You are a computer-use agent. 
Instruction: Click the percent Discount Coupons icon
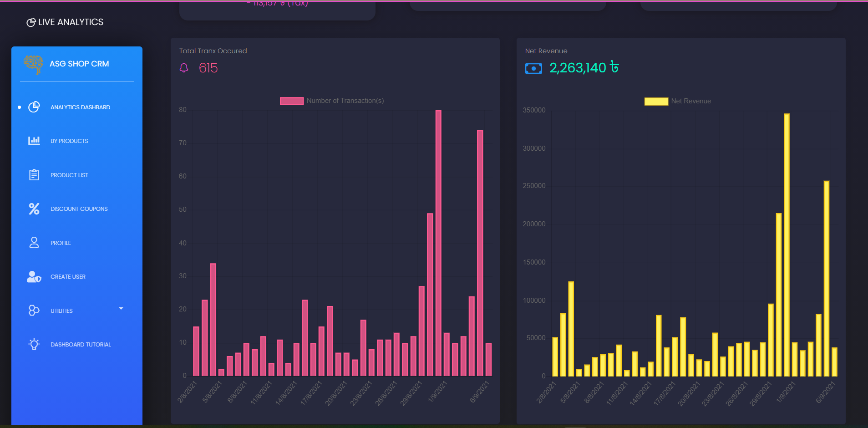point(34,209)
